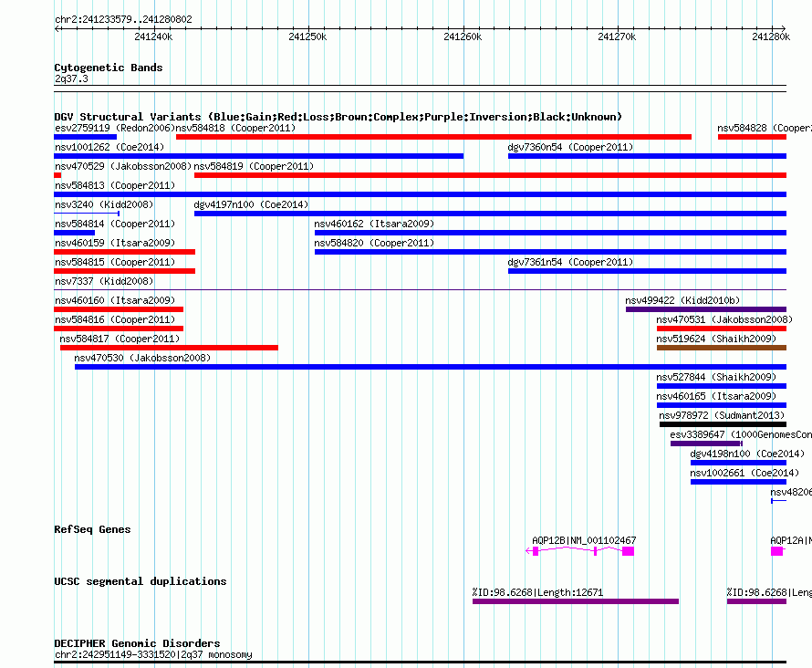Select nsv978972 (Sudmant2013) black bar
812x668 pixels.
click(x=723, y=424)
